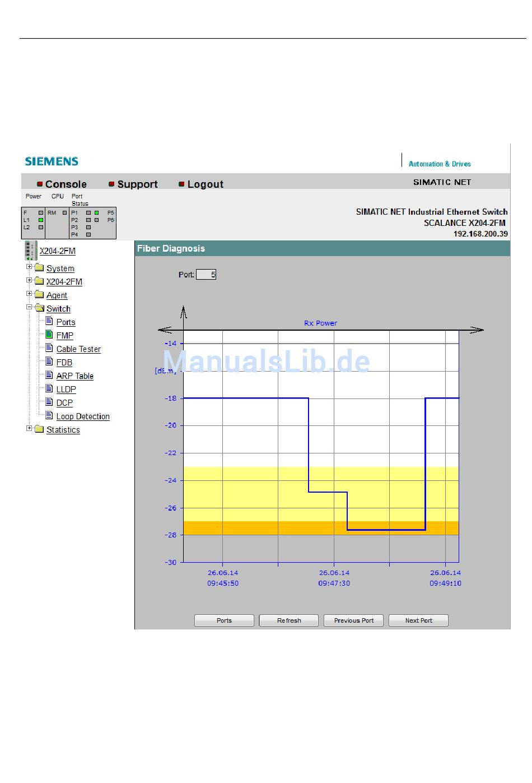Click the P1 green port status LED
Viewport: 532px width, 783px height.
click(x=96, y=213)
